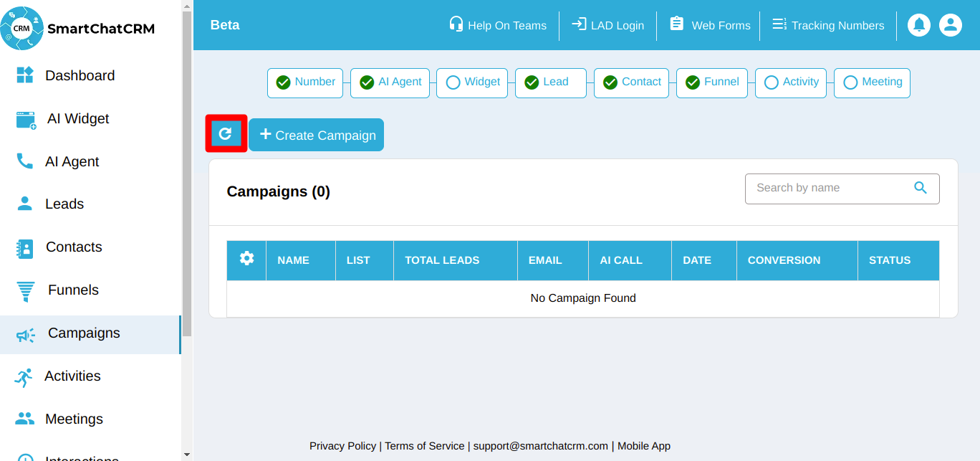This screenshot has height=461, width=980.
Task: Open the notifications bell icon
Action: tap(919, 25)
